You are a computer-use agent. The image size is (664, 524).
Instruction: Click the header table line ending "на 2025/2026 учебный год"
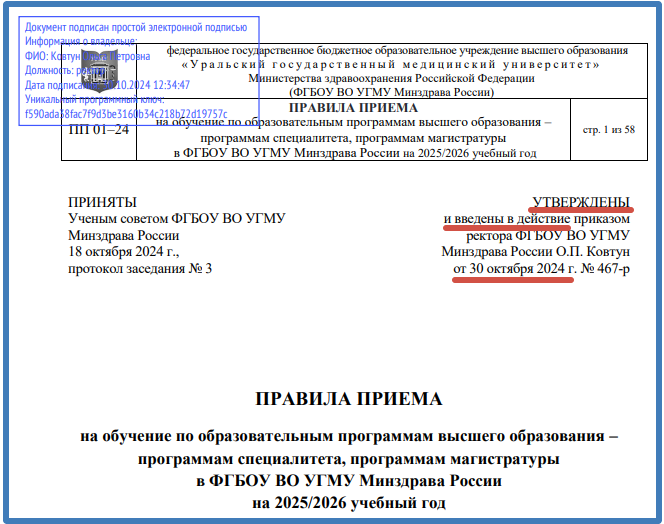tap(355, 153)
